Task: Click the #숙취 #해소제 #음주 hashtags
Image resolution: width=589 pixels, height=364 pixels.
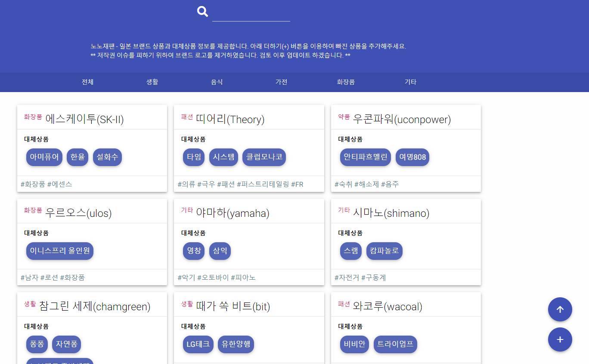Action: pyautogui.click(x=367, y=184)
